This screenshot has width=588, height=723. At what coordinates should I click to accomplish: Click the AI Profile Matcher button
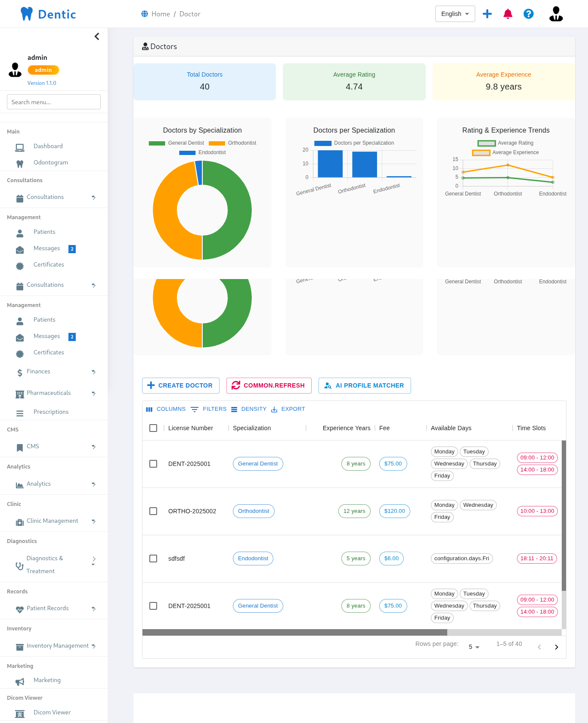coord(365,385)
